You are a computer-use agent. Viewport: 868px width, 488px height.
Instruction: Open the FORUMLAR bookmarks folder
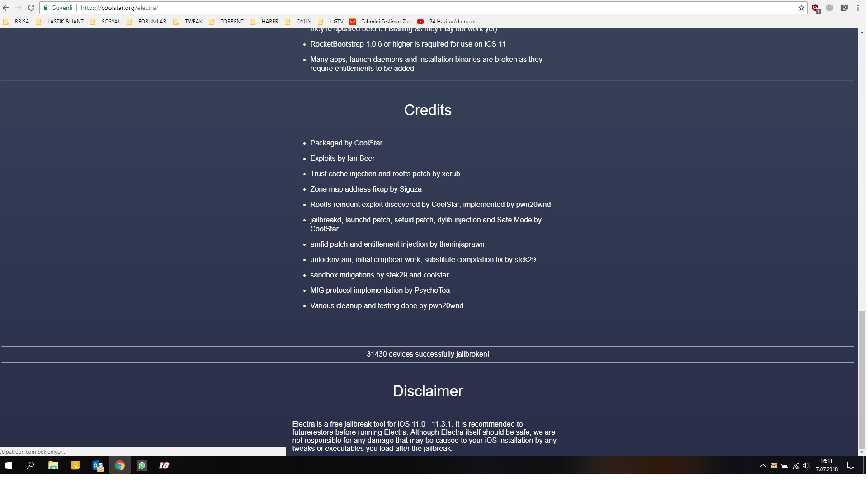coord(147,21)
